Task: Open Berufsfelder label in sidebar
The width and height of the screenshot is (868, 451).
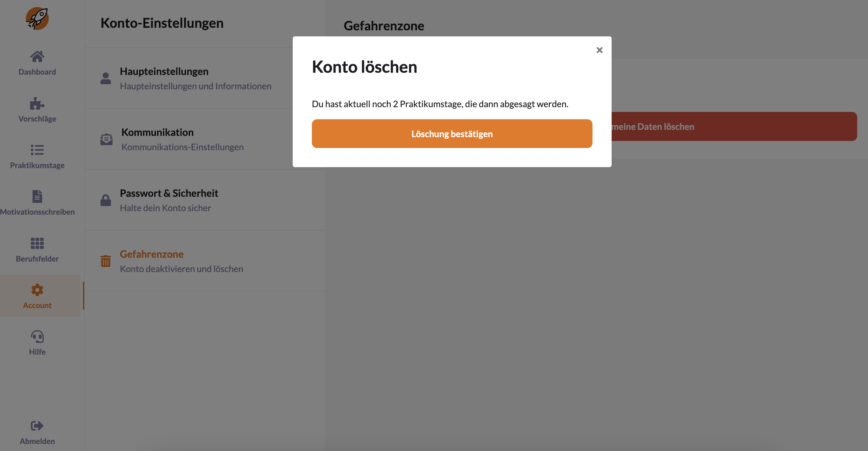Action: pos(37,259)
